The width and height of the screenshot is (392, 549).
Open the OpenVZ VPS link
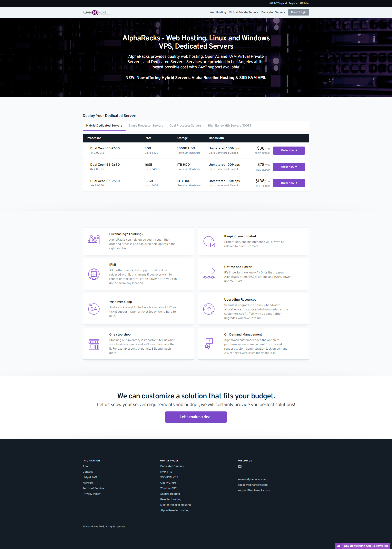168,483
